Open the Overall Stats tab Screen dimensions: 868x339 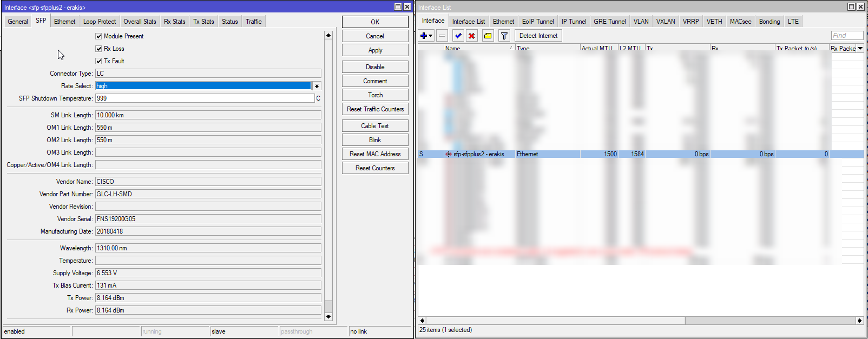click(x=140, y=22)
